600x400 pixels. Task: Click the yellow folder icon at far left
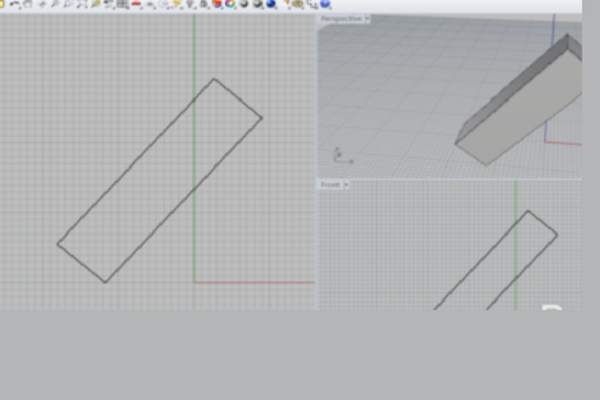click(x=4, y=4)
